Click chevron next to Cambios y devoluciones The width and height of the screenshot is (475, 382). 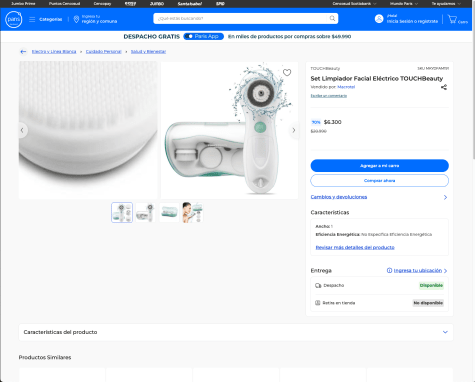445,197
